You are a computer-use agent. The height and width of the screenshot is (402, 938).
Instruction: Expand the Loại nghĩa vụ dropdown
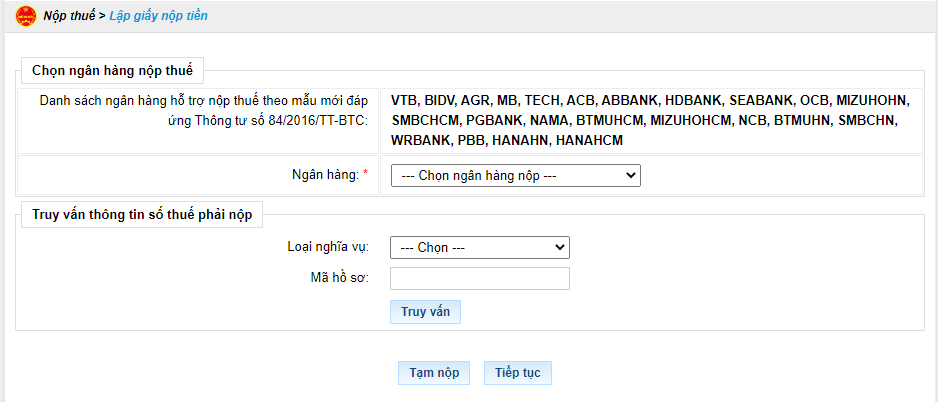(x=480, y=247)
